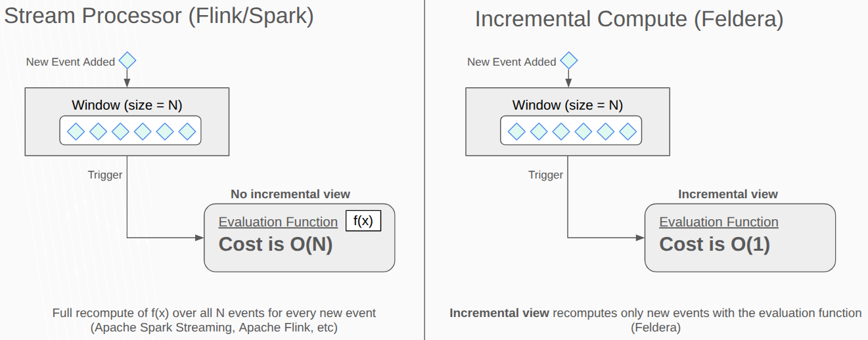Click third diamond in the Stream Processor window
This screenshot has width=868, height=340.
[120, 131]
